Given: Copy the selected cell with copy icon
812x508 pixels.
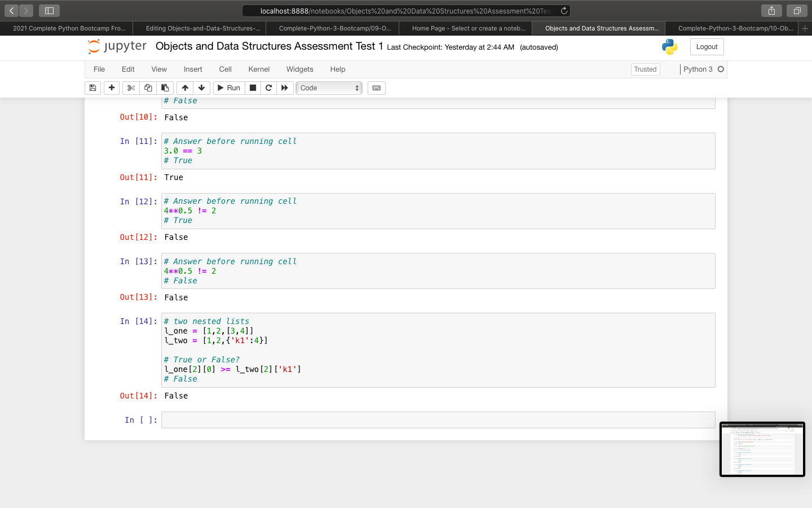Looking at the screenshot, I should 148,87.
